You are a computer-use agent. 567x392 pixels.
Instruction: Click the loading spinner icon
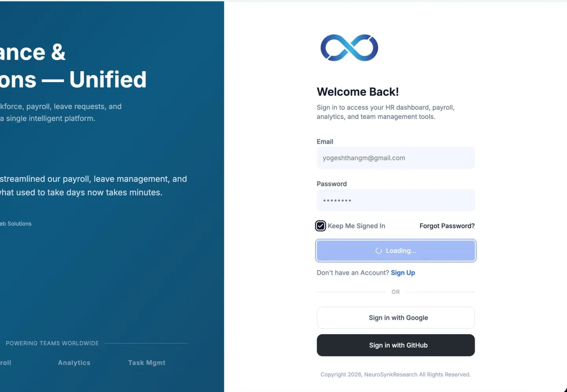pos(379,251)
